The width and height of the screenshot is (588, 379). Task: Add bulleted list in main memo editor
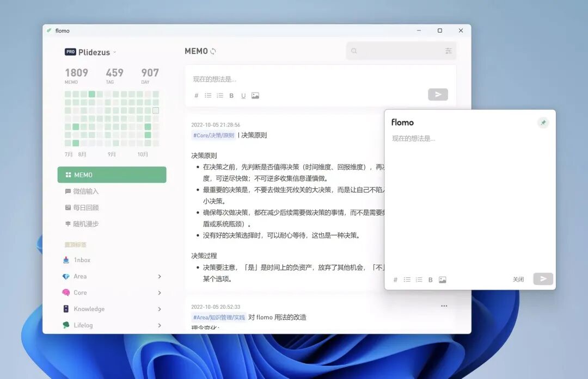point(208,96)
